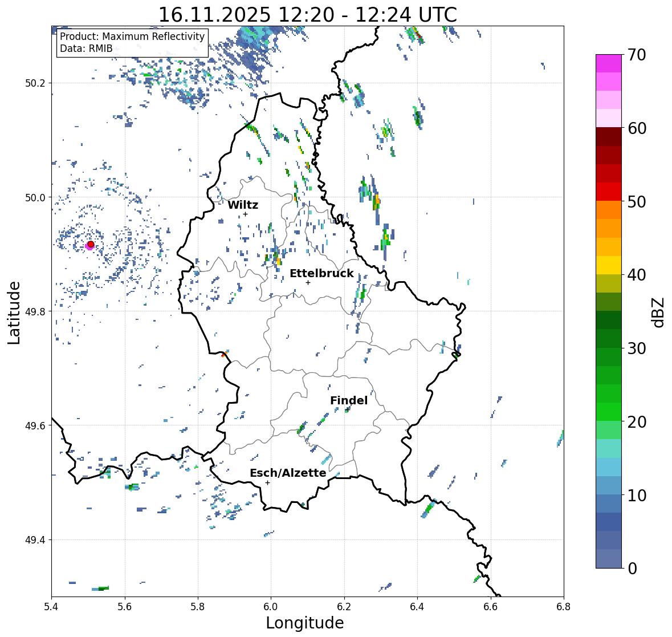
Task: Click the colorbar tick value 20
Action: point(637,422)
